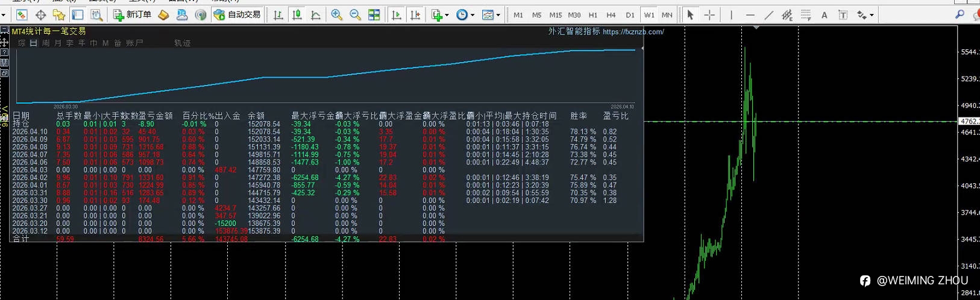Click the cloud virtual hosting icon
The image size is (980, 300).
click(182, 15)
